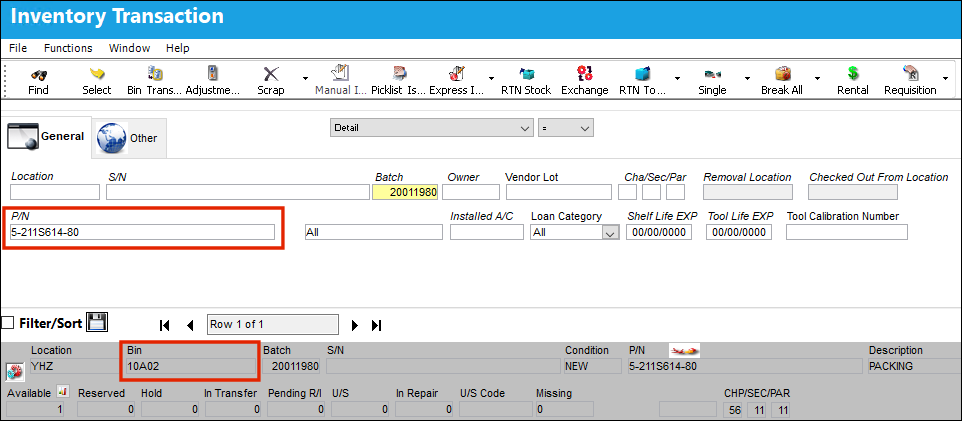Click the Select toolbar icon
This screenshot has height=421, width=962.
coord(97,74)
